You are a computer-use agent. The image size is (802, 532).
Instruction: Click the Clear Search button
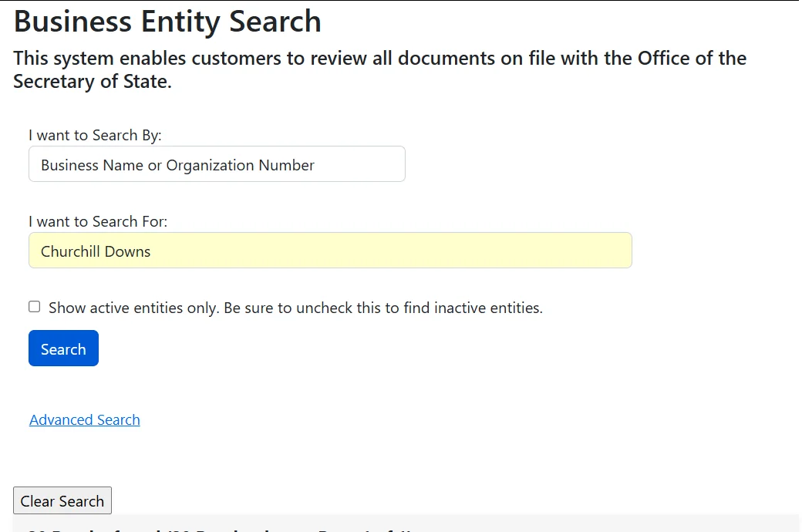pyautogui.click(x=62, y=501)
